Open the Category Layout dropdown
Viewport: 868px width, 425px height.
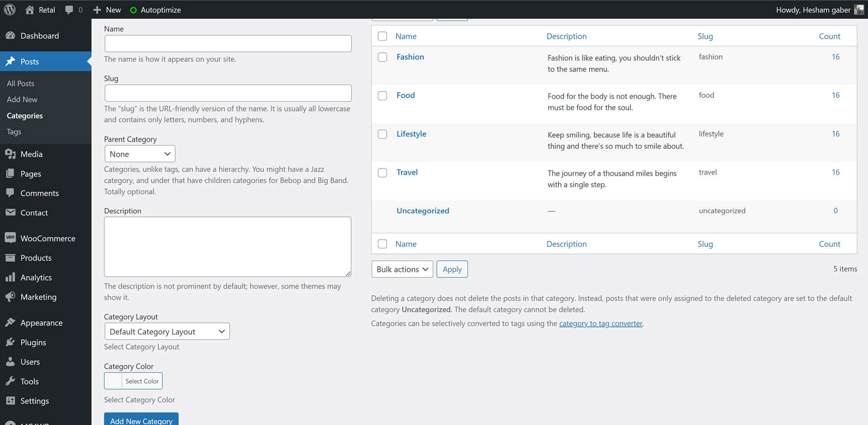click(167, 332)
